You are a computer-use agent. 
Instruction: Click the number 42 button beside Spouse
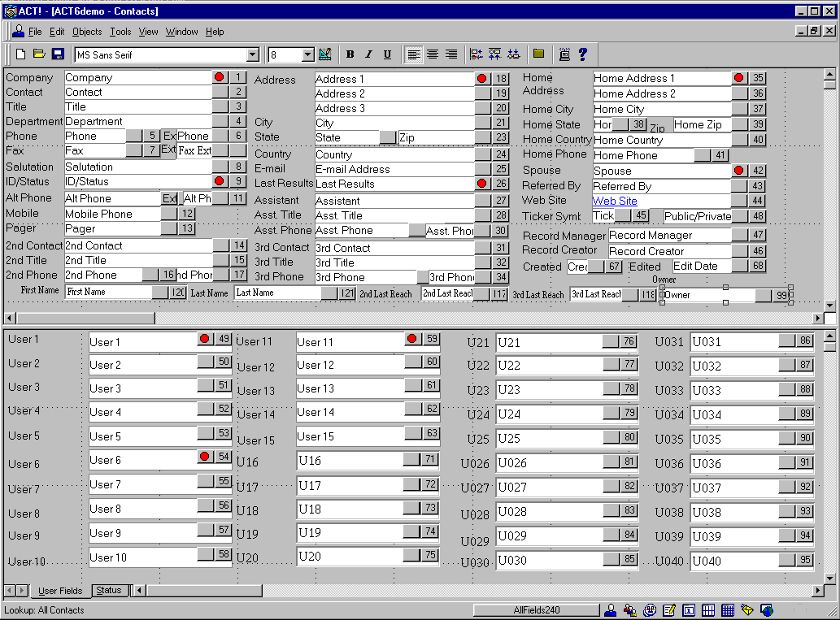click(x=758, y=171)
